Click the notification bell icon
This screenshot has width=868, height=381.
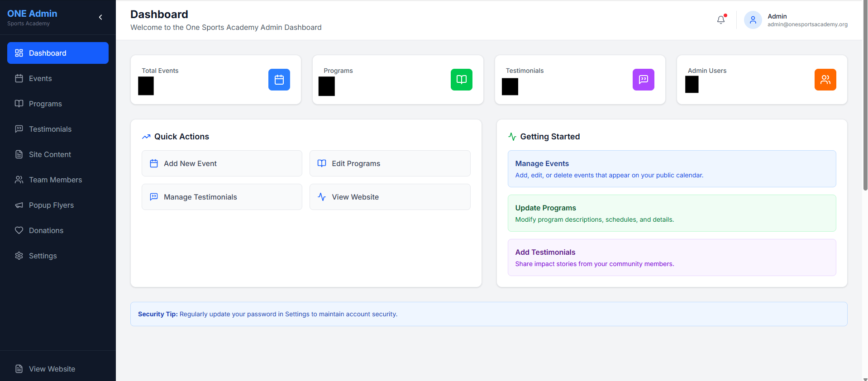pos(721,20)
